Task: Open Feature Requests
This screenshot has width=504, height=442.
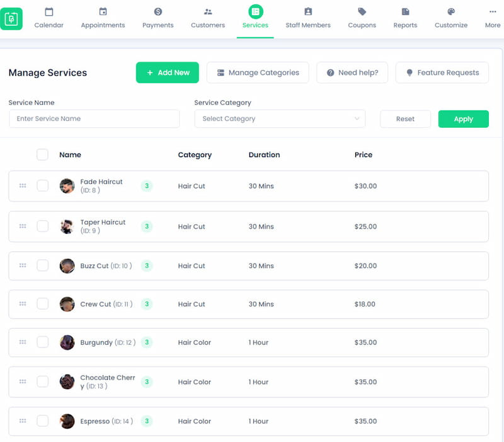Action: click(x=442, y=73)
